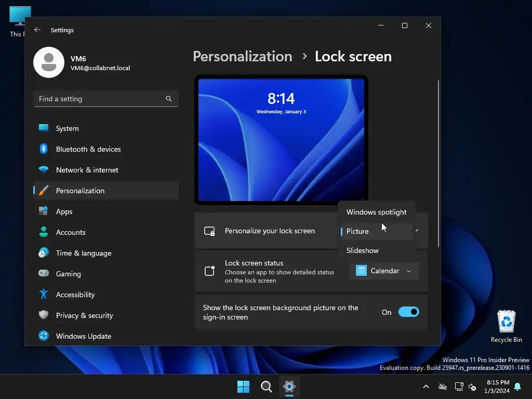
Task: Open Gaming settings page
Action: pyautogui.click(x=106, y=273)
